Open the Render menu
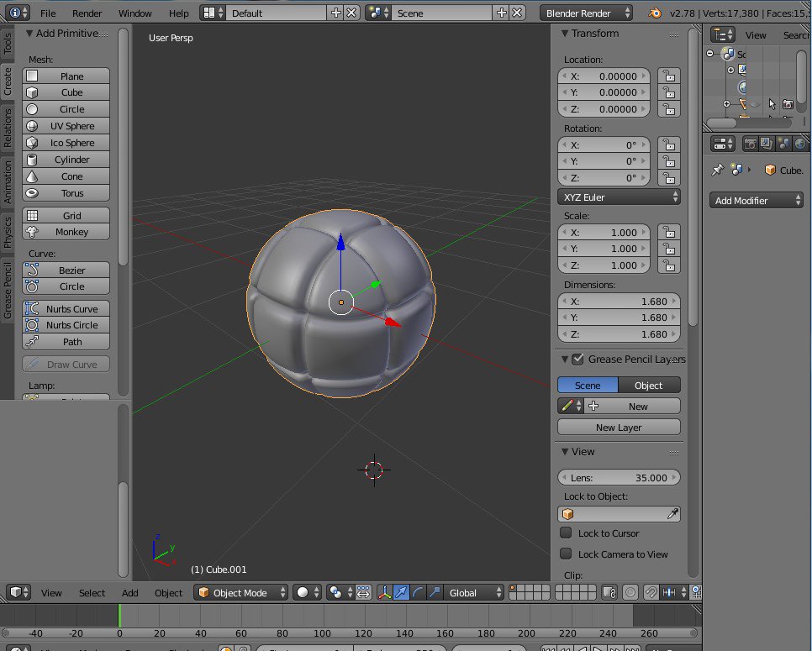This screenshot has width=812, height=651. pos(87,13)
